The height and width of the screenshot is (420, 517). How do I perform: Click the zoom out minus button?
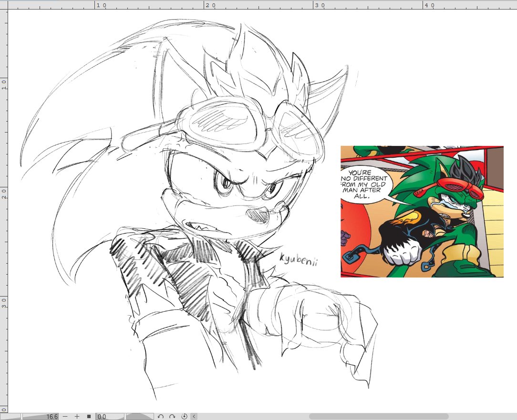click(65, 416)
